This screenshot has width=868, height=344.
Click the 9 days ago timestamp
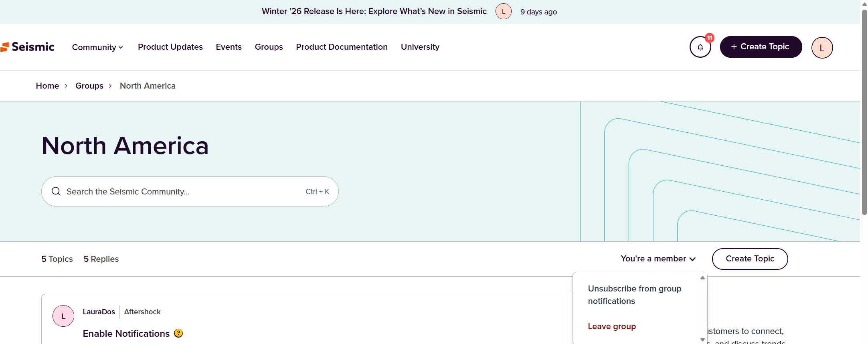point(538,12)
